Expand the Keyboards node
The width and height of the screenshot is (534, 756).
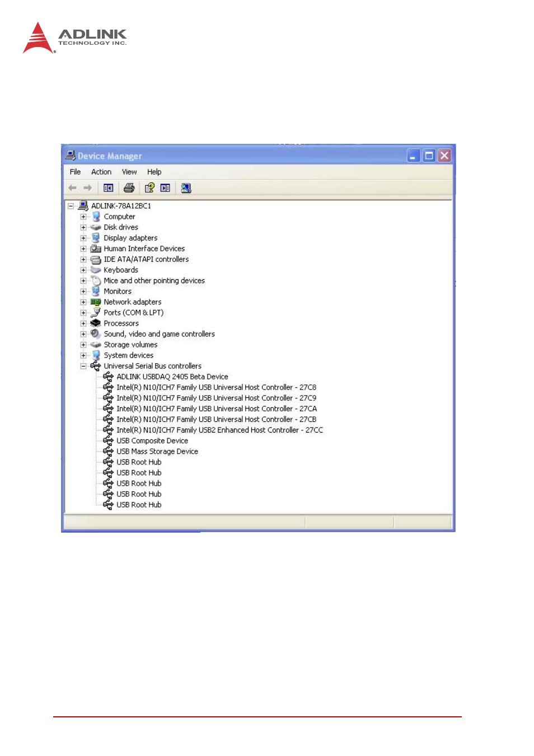pos(83,270)
